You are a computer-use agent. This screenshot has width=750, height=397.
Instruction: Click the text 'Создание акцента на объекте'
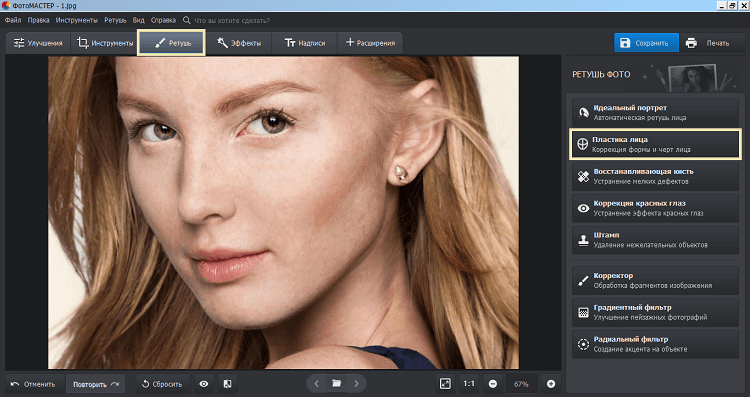pos(640,349)
